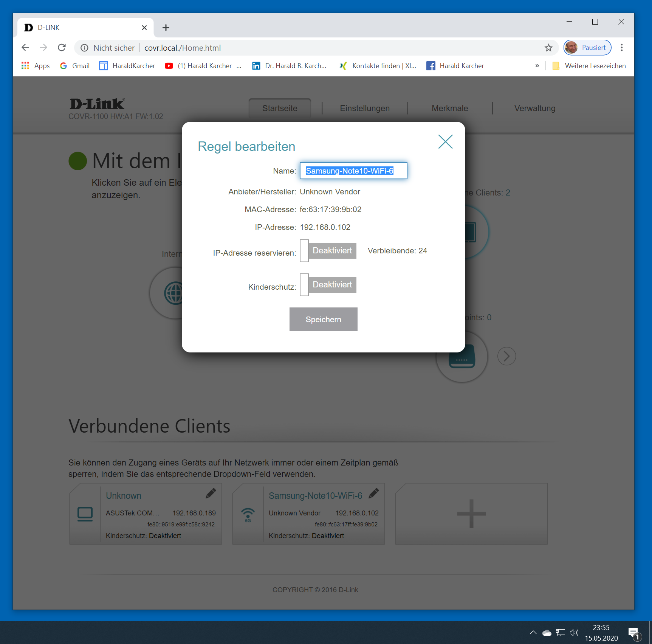Bookmark this page with star icon
Screen dimensions: 652x644
(x=548, y=48)
